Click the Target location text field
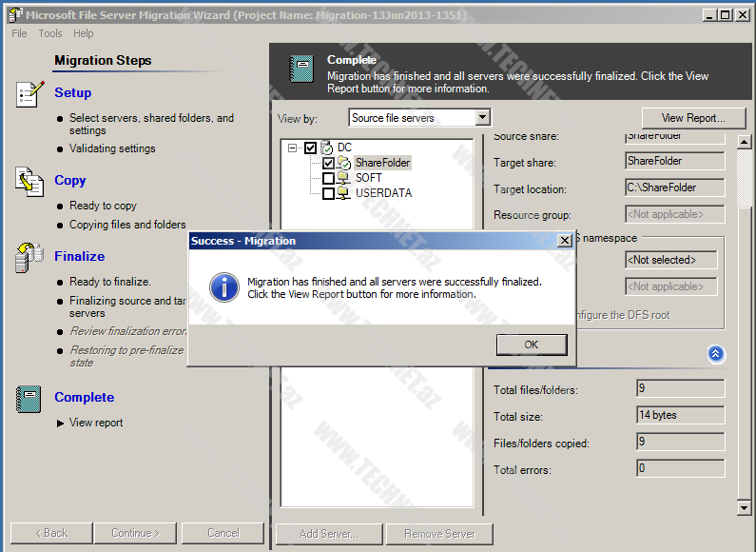The width and height of the screenshot is (756, 552). pos(674,188)
